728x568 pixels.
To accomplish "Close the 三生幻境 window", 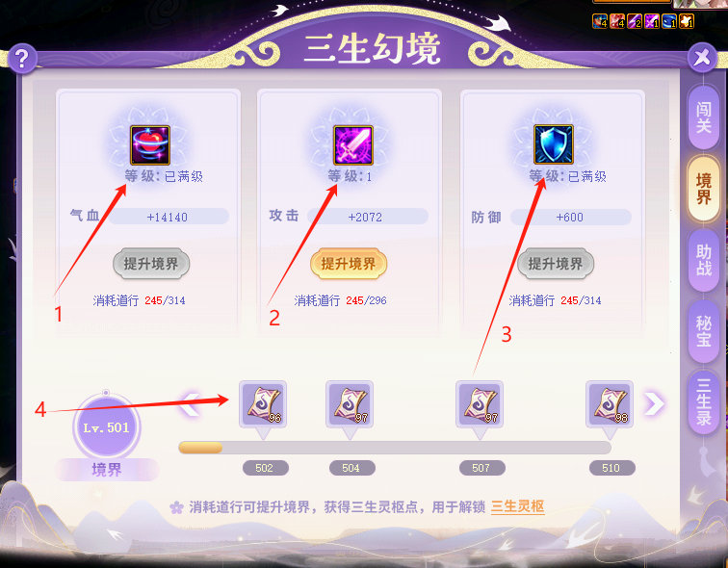I will pyautogui.click(x=702, y=58).
